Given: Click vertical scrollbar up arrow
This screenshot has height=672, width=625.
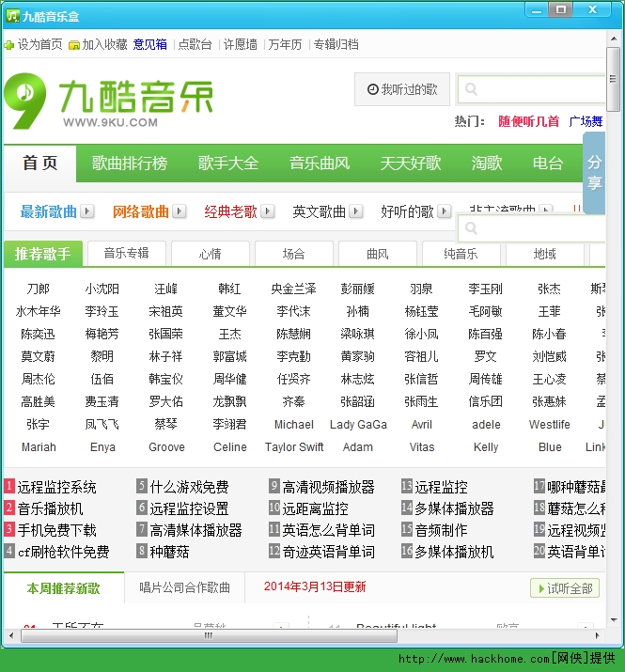Looking at the screenshot, I should point(614,39).
